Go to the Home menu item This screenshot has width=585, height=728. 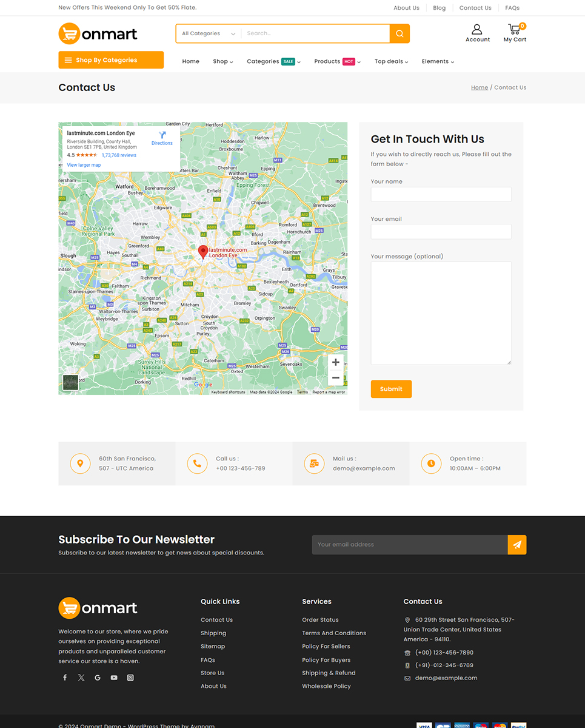pyautogui.click(x=190, y=61)
